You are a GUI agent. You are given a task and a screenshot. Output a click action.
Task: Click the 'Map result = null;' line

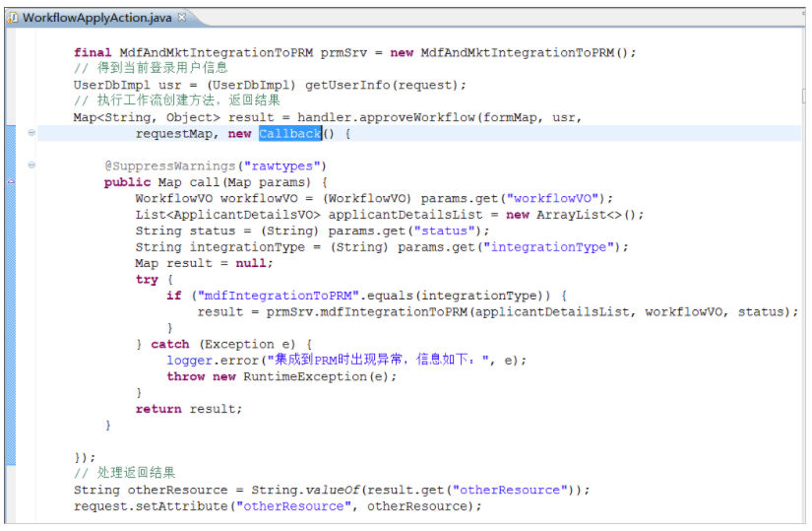click(x=204, y=263)
